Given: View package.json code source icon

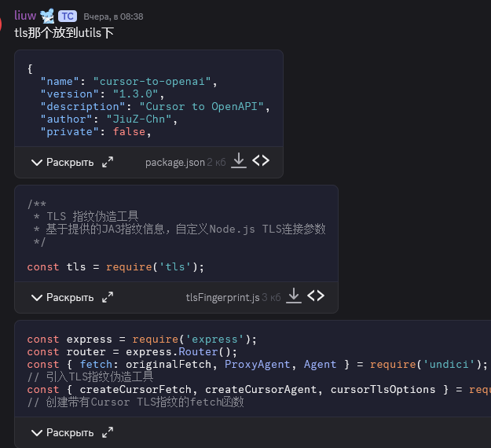Looking at the screenshot, I should 261,161.
